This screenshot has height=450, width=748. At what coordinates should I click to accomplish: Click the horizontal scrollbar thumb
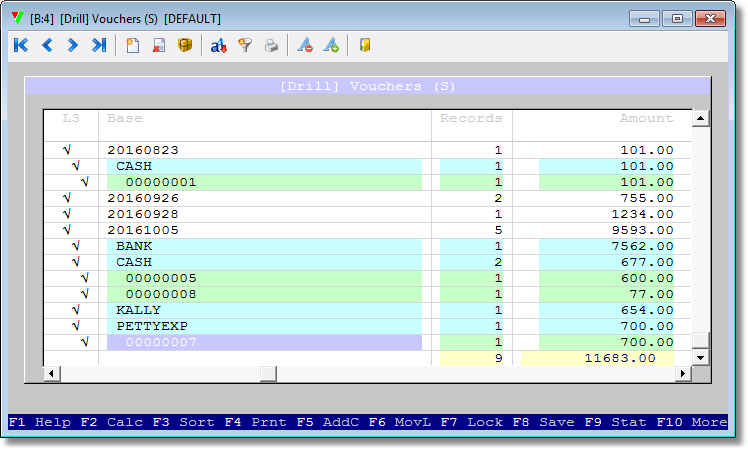click(268, 374)
